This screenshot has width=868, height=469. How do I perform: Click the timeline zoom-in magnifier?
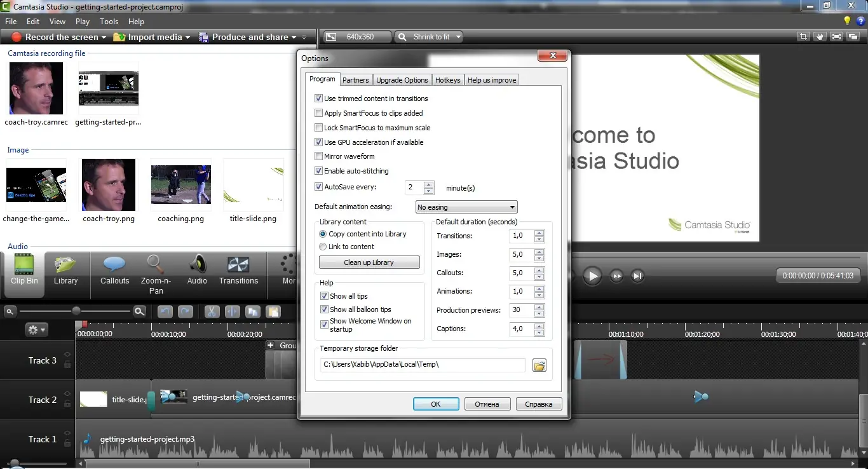coord(139,311)
